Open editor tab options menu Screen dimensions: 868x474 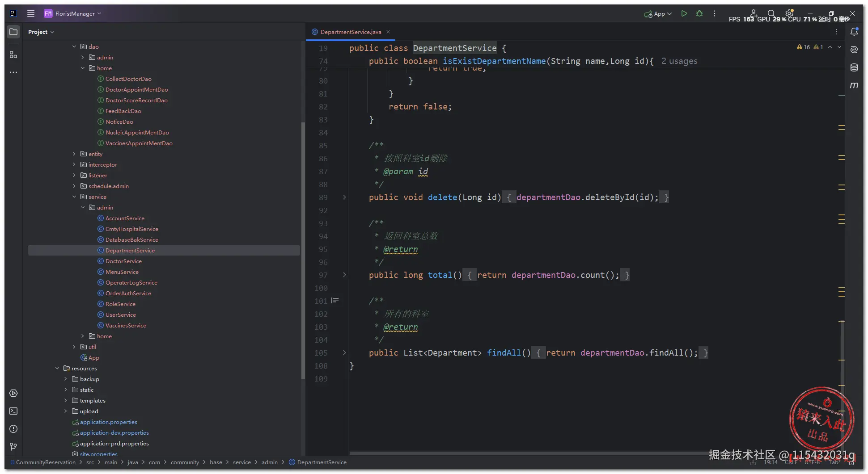click(836, 32)
